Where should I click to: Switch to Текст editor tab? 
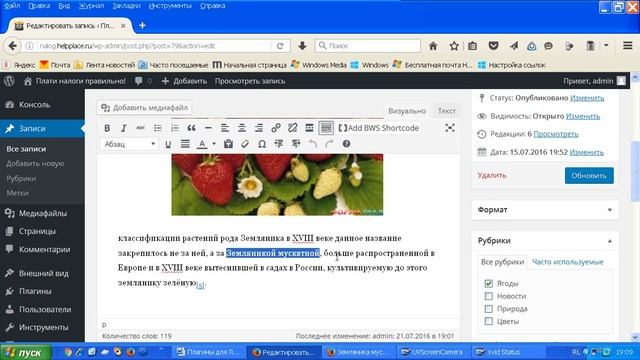pos(447,111)
